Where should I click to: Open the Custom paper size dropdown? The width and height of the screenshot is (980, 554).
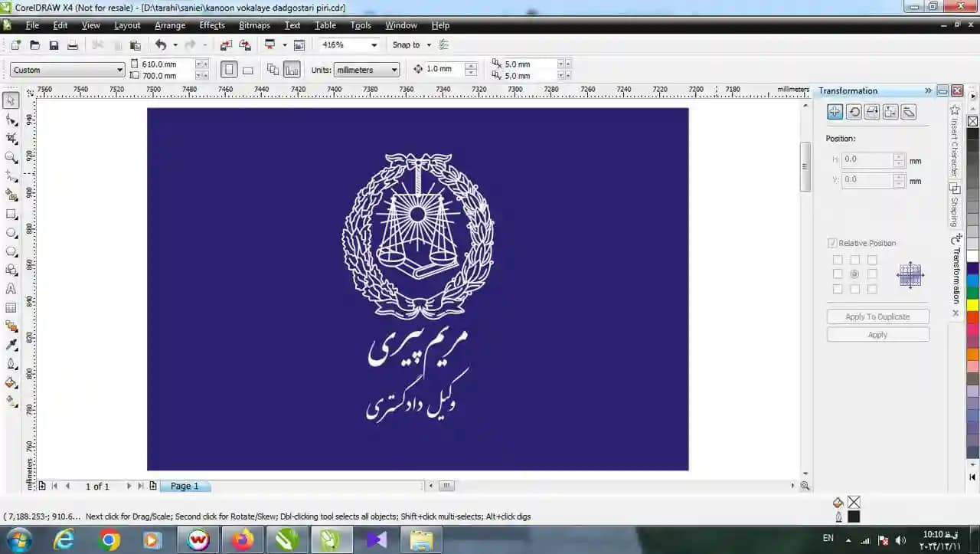(120, 70)
